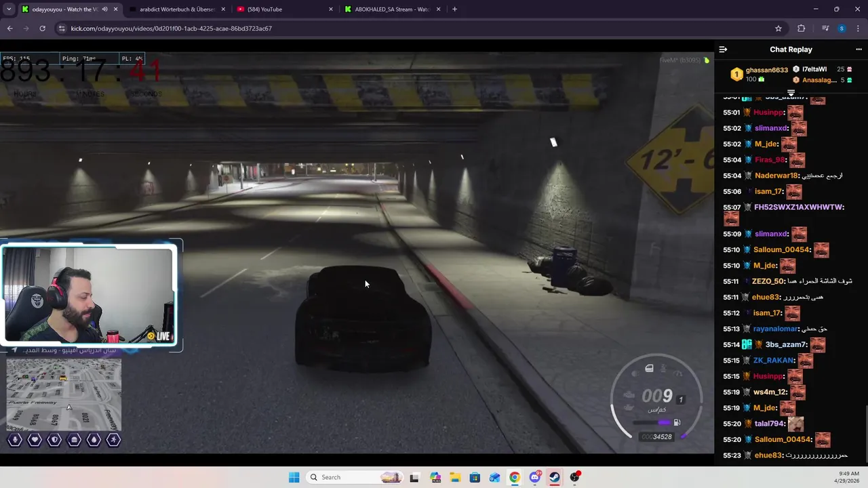Screen dimensions: 868x488
Task: Open the Windows Start menu
Action: (x=294, y=477)
